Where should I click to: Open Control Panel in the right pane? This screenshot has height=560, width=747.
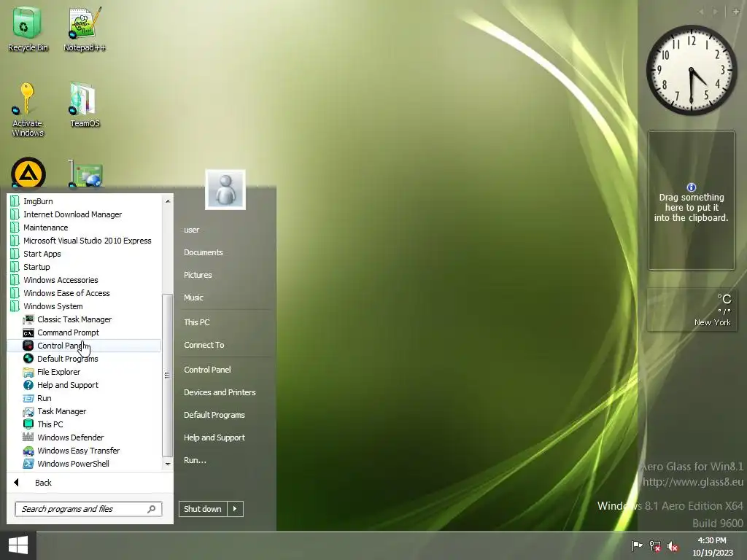click(207, 370)
